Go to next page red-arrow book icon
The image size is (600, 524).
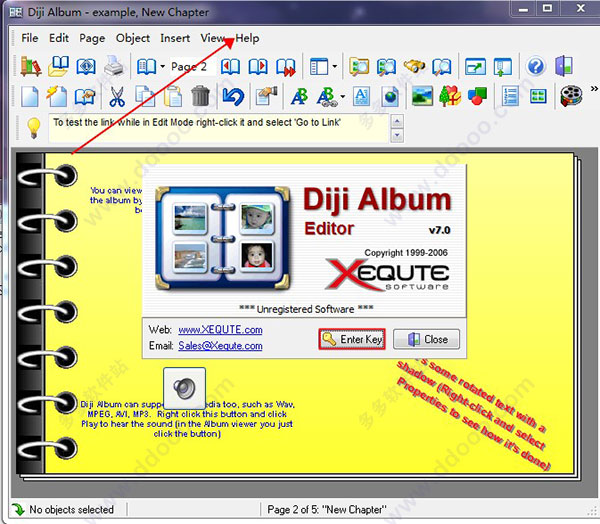(x=258, y=67)
